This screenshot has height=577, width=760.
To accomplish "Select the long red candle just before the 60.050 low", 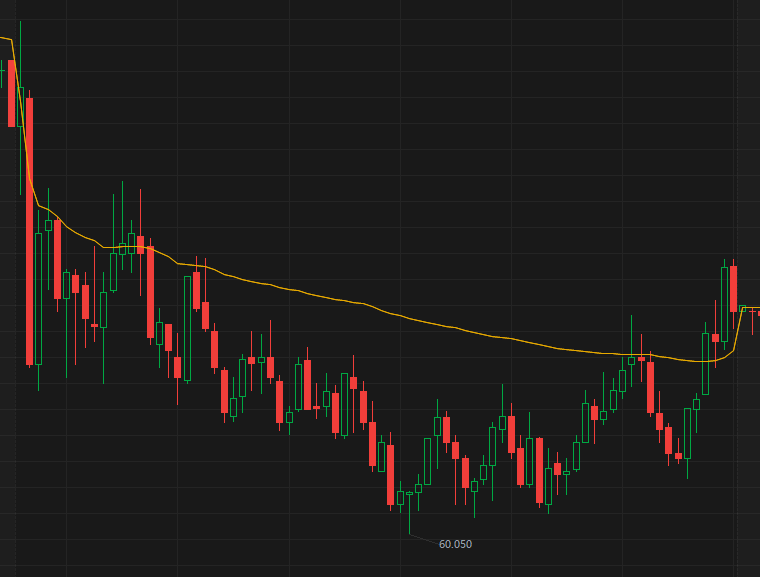I will 391,475.
